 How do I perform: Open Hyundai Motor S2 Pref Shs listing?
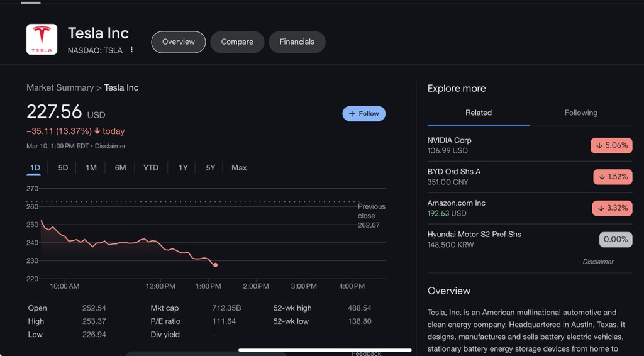[530, 240]
